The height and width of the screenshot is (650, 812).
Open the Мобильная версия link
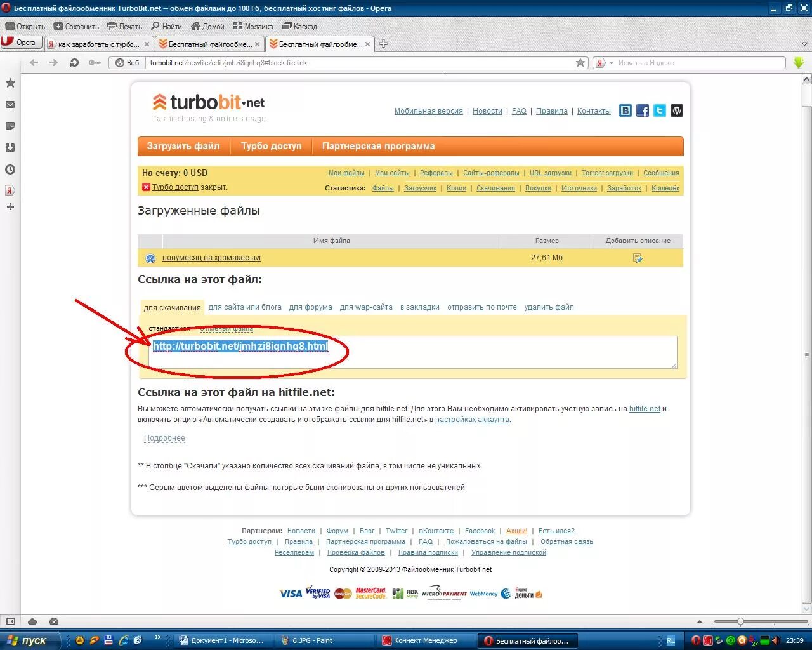point(429,111)
